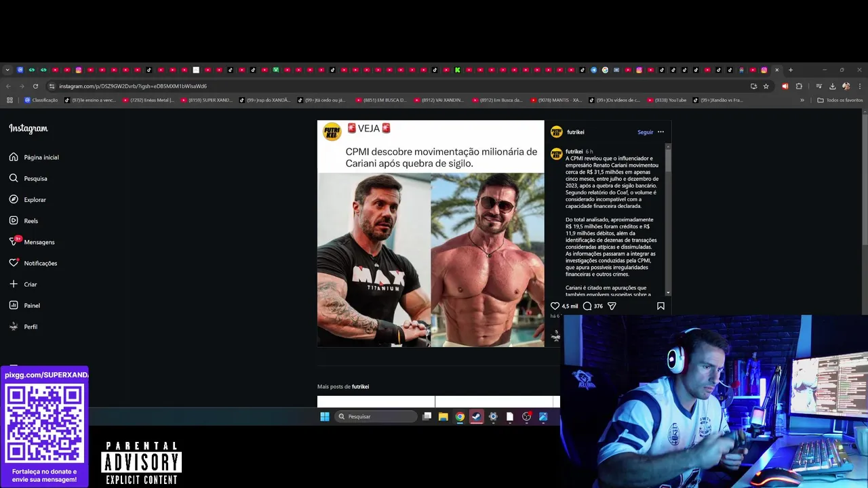Go to the Explorar page
Screen dimensions: 868x488
point(28,200)
